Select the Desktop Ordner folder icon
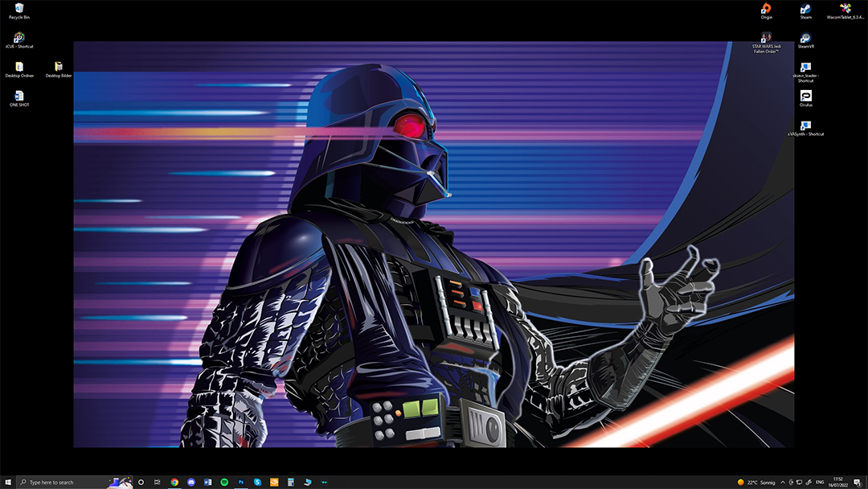Viewport: 868px width, 489px height. click(19, 70)
